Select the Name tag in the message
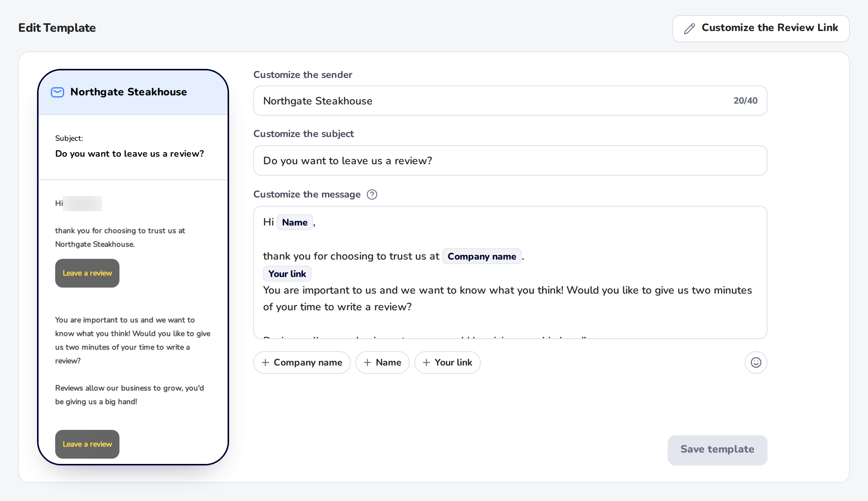868x501 pixels. [295, 222]
